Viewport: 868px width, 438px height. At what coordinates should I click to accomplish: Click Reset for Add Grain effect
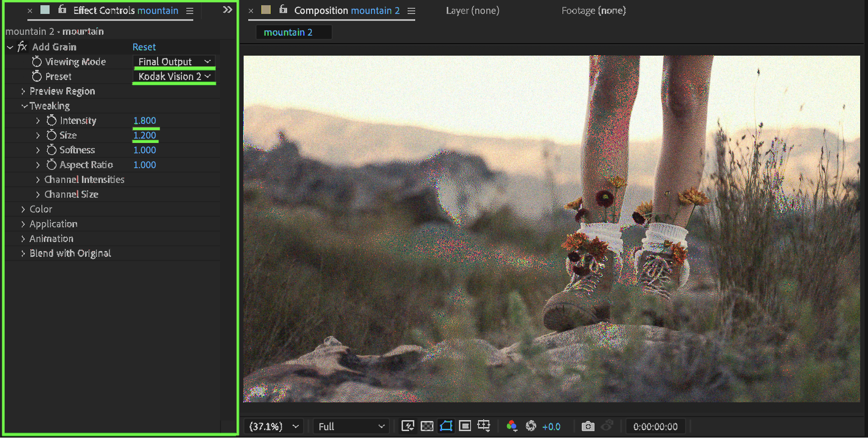click(144, 47)
